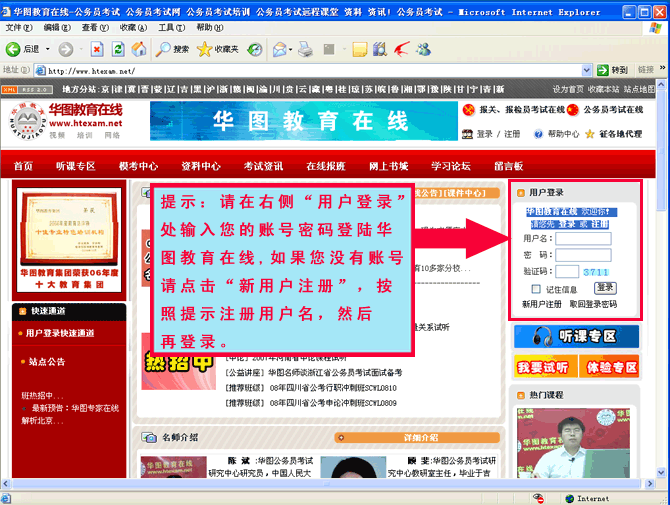This screenshot has width=670, height=505.
Task: Open the Forward button history dropdown arrow
Action: pos(81,49)
